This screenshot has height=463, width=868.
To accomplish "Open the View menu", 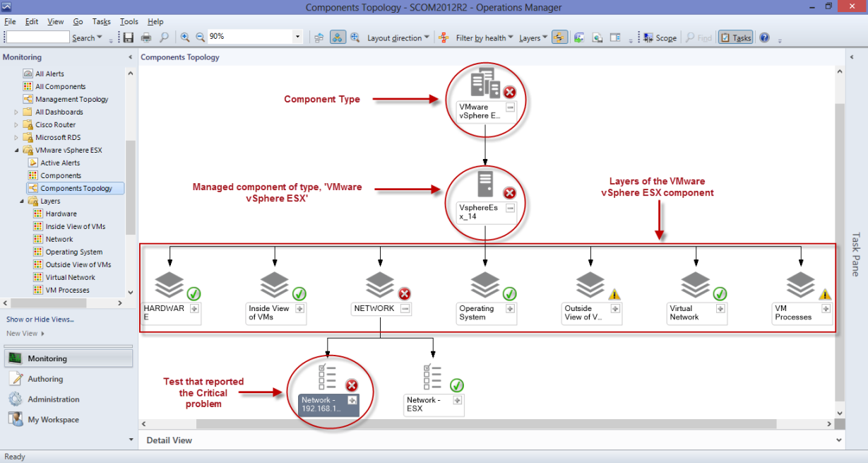I will coord(55,22).
